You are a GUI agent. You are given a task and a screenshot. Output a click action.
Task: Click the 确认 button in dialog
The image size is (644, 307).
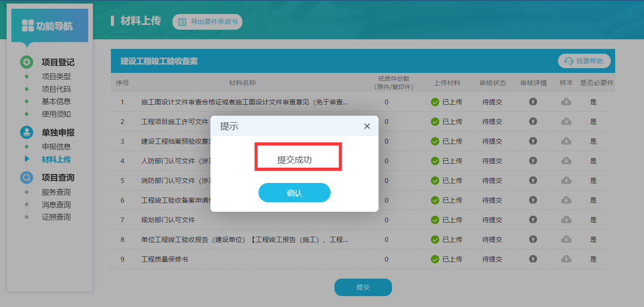tap(294, 193)
